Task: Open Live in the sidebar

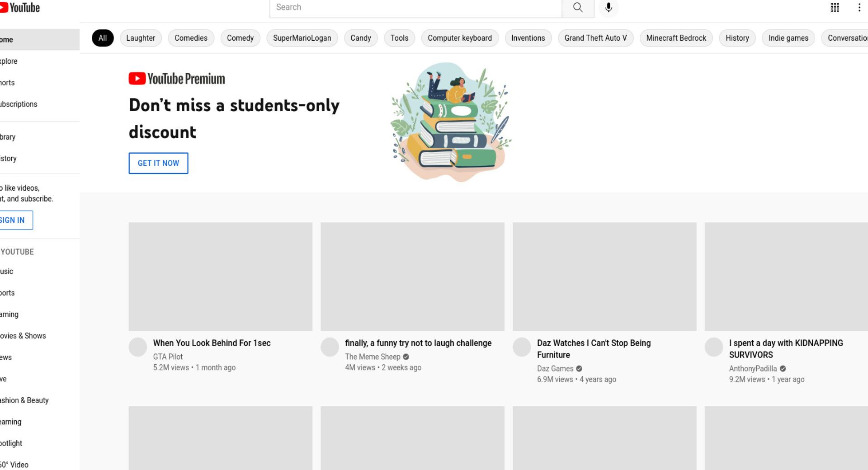Action: point(40,379)
